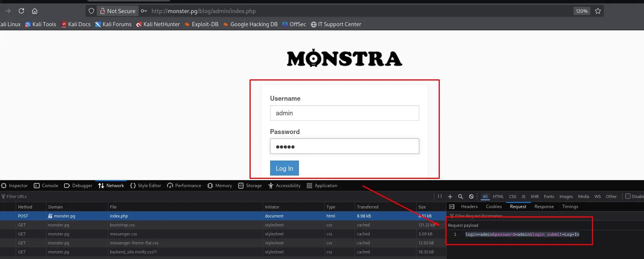Image resolution: width=644 pixels, height=259 pixels.
Task: Filter requests by Media
Action: (583, 196)
